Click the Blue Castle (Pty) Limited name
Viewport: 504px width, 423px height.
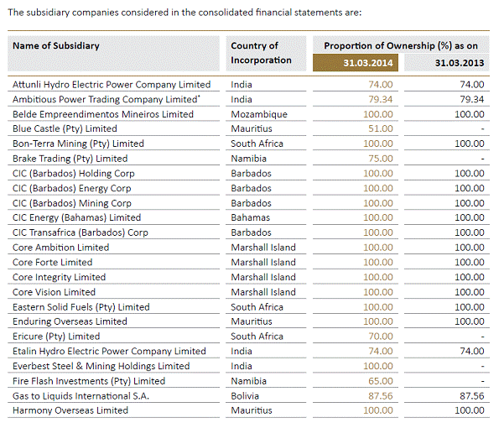click(x=65, y=128)
